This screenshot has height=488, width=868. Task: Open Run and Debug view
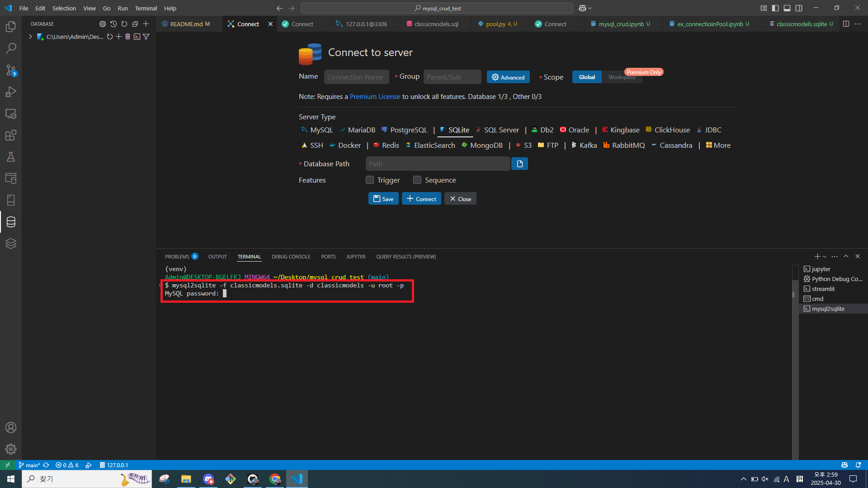(11, 92)
